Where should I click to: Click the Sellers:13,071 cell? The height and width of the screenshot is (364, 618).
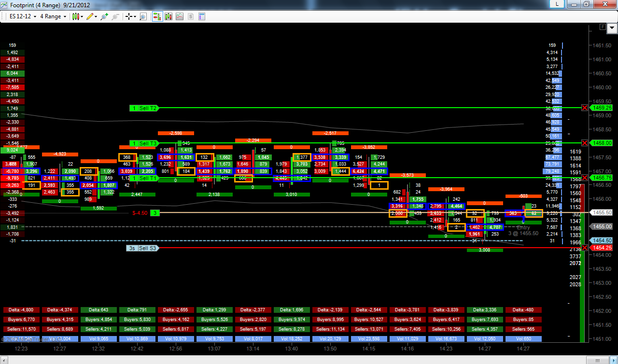[x=369, y=329]
